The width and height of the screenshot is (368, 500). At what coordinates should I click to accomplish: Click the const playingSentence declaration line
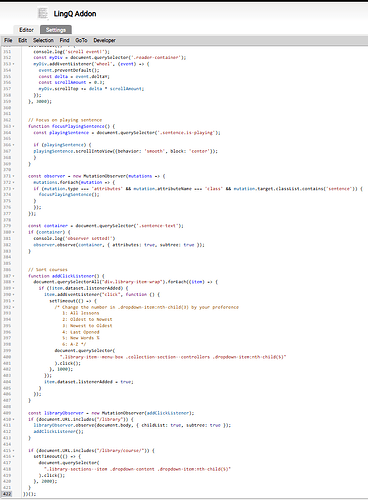[127, 133]
